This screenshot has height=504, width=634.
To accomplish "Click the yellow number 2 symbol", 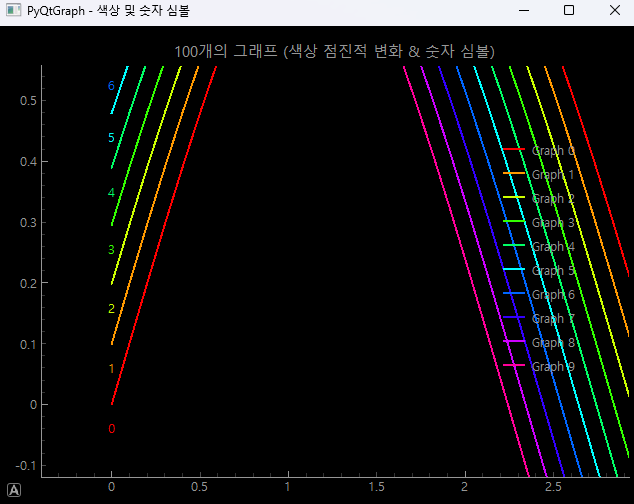I will 112,309.
